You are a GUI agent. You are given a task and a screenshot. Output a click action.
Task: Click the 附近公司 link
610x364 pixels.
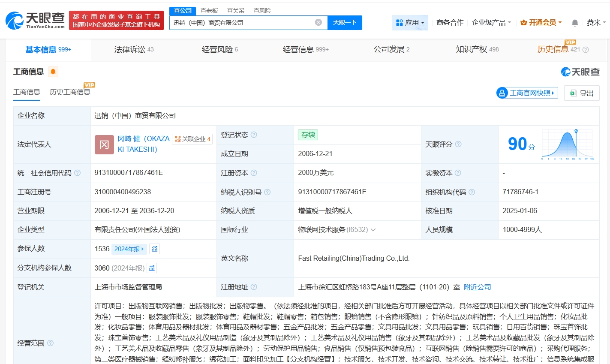[477, 287]
